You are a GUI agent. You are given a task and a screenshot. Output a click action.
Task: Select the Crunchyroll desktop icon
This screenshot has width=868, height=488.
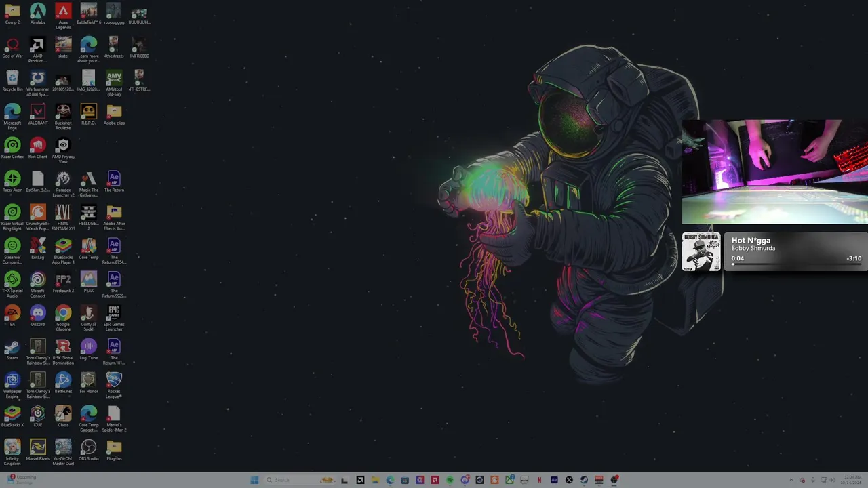pyautogui.click(x=38, y=217)
